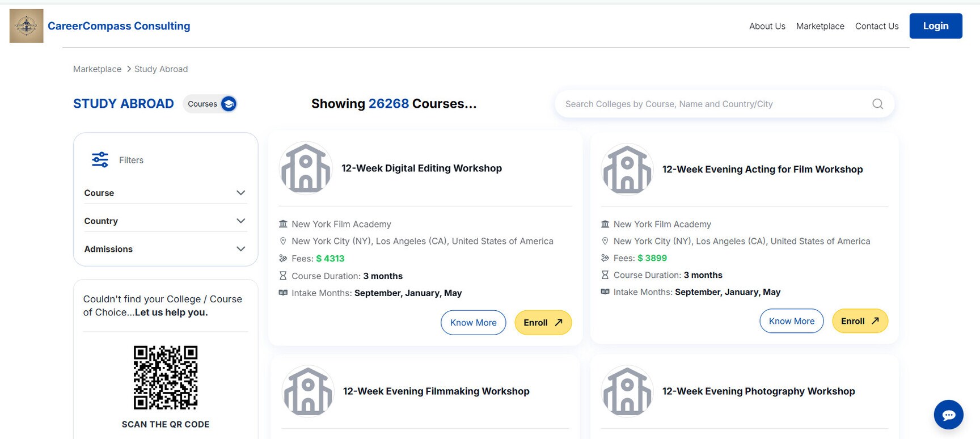The image size is (980, 439).
Task: Click the $ 3899 fee amount
Action: [652, 258]
